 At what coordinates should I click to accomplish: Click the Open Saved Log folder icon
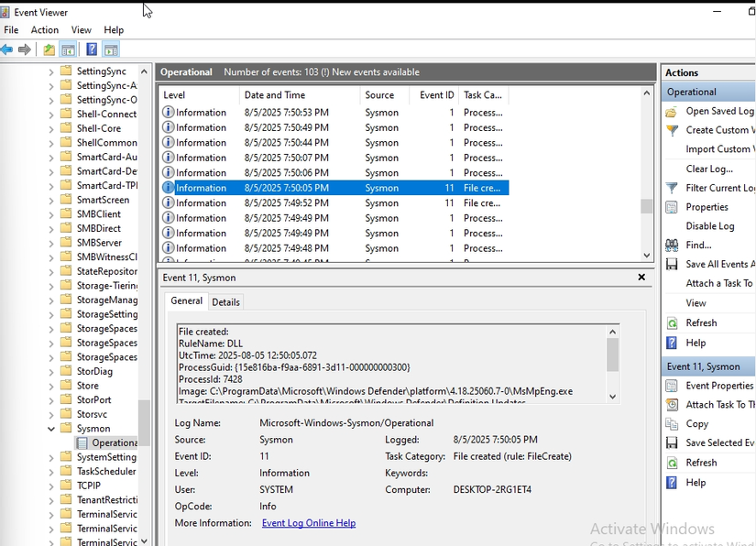coord(672,112)
